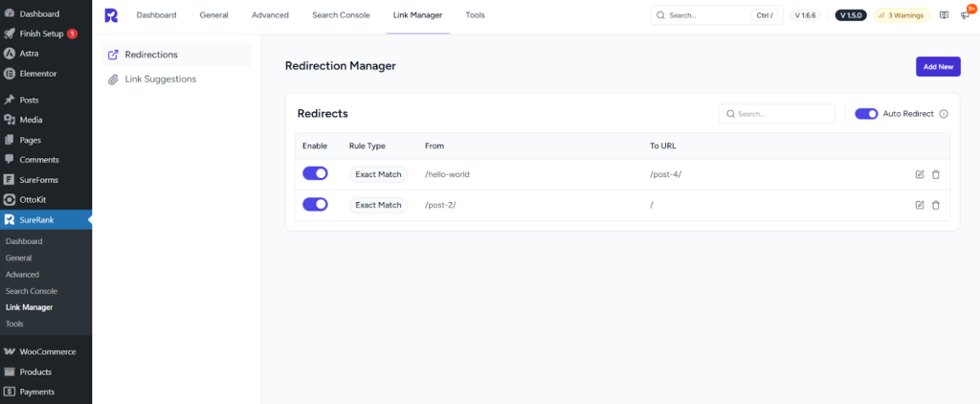Click the Payments icon in sidebar
980x404 pixels.
(x=10, y=393)
